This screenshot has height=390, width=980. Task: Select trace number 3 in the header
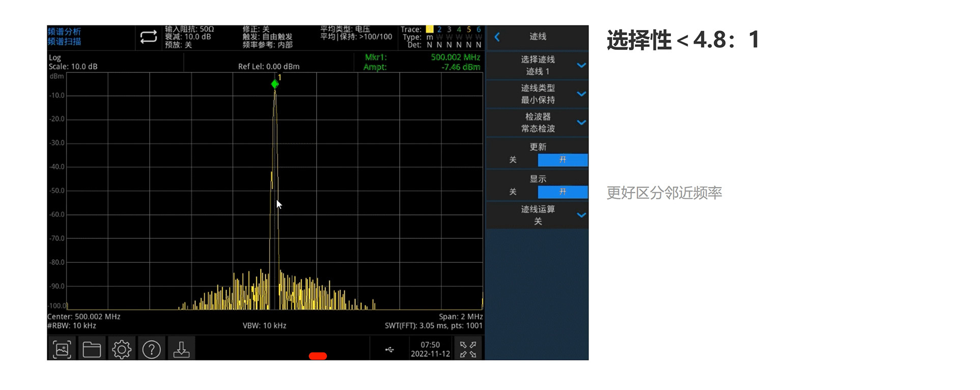click(449, 30)
